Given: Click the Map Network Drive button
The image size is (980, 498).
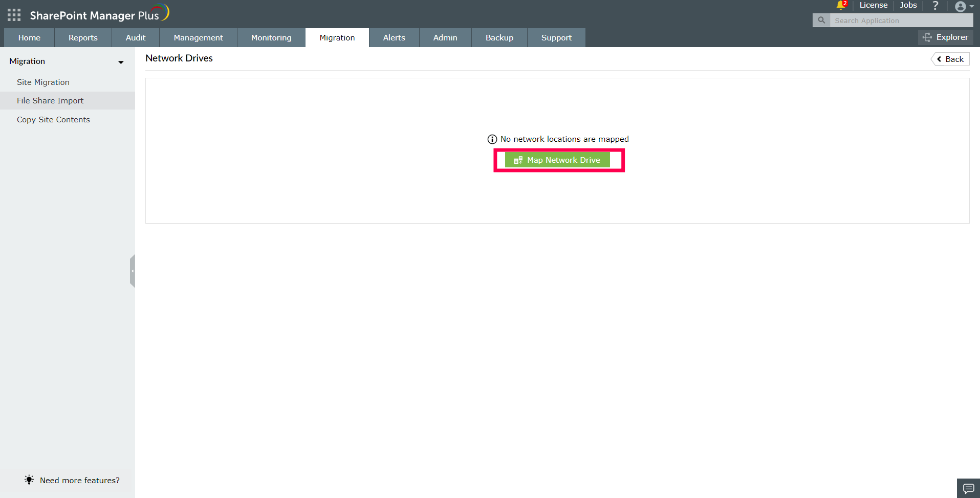Looking at the screenshot, I should click(557, 160).
